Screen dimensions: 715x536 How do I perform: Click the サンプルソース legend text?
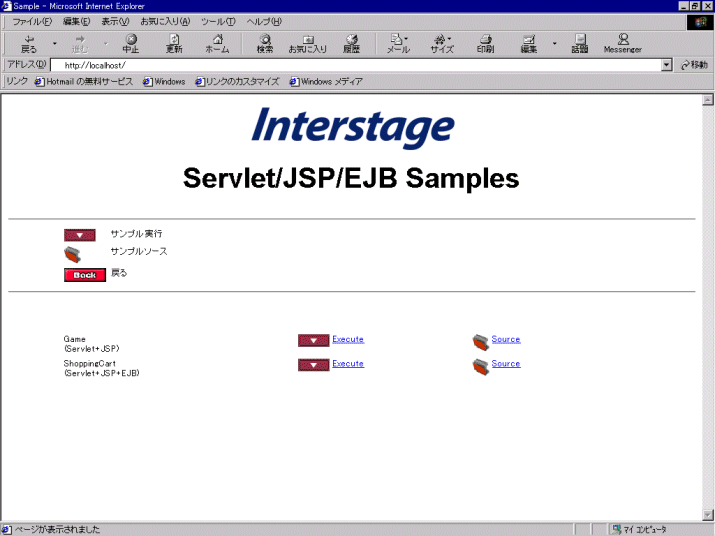tap(139, 251)
